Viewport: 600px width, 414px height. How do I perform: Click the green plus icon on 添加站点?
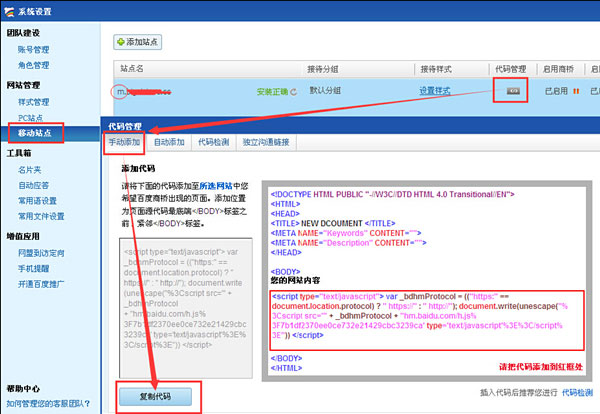(121, 42)
